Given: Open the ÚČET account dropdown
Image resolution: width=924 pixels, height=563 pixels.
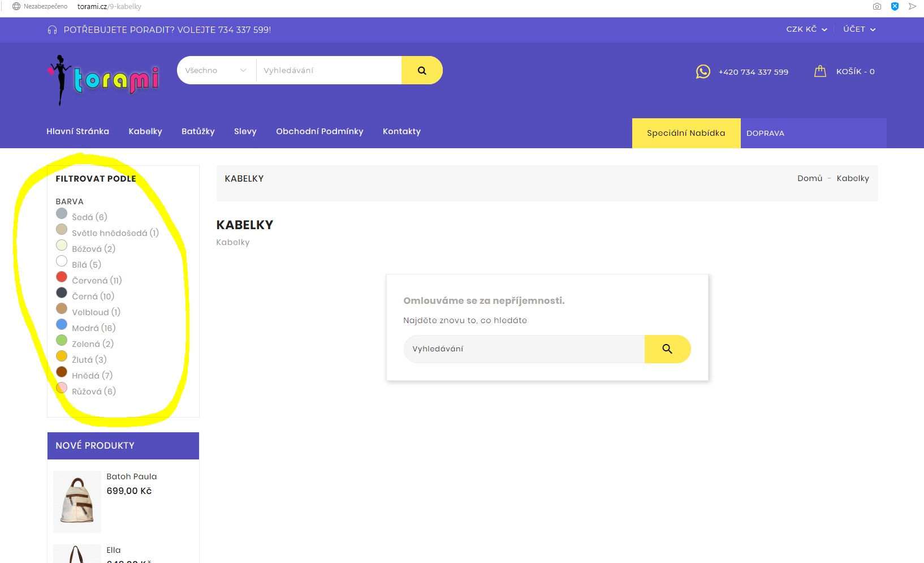Looking at the screenshot, I should (x=860, y=29).
